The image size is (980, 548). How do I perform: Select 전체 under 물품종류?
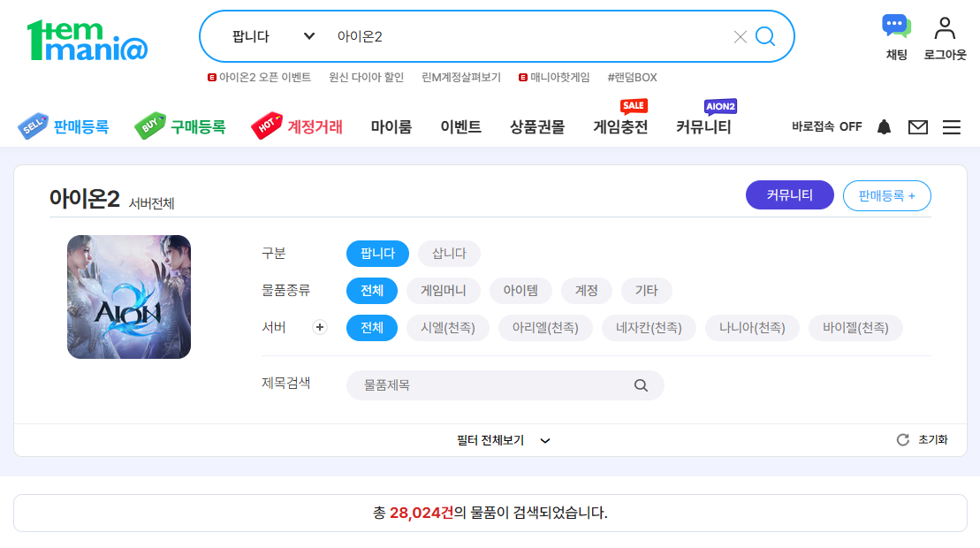372,291
